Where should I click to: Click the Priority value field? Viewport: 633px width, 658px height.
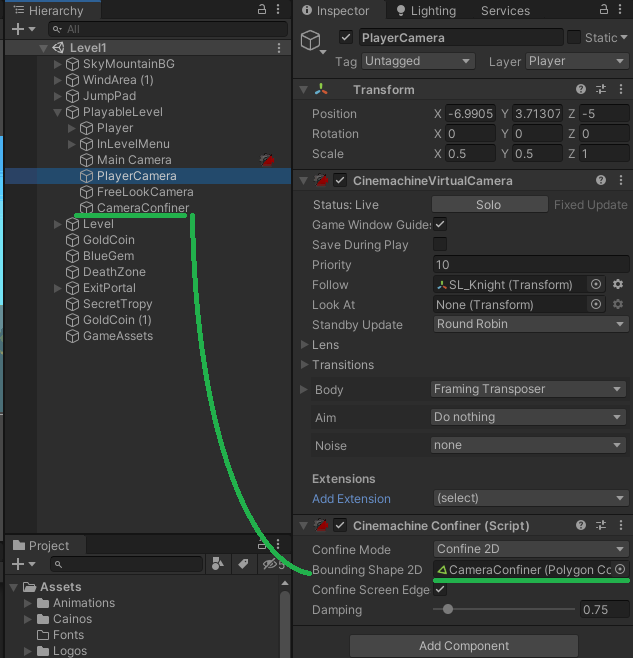[531, 264]
